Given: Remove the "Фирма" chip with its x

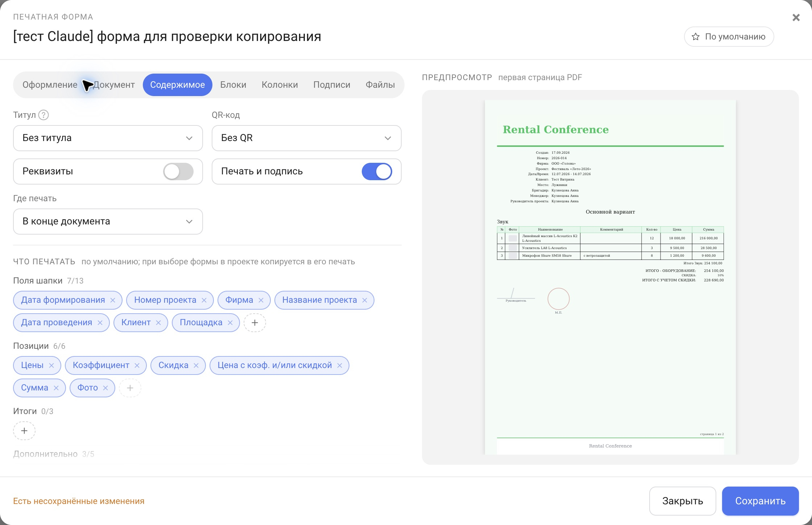Looking at the screenshot, I should click(x=261, y=300).
